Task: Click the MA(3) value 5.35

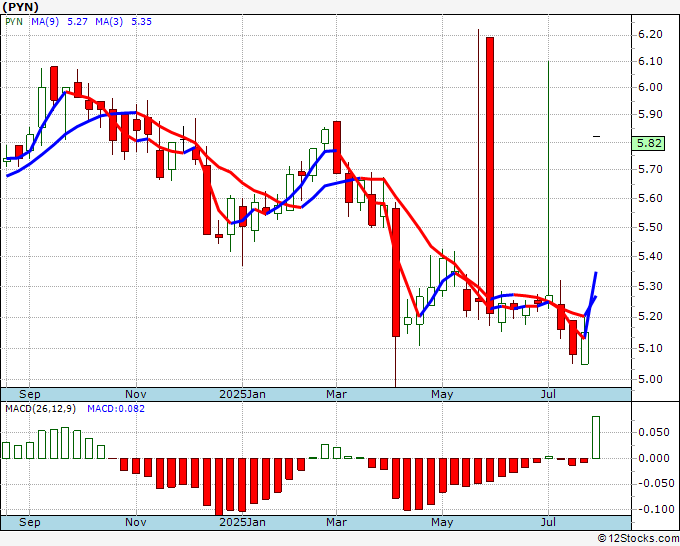Action: pos(141,22)
